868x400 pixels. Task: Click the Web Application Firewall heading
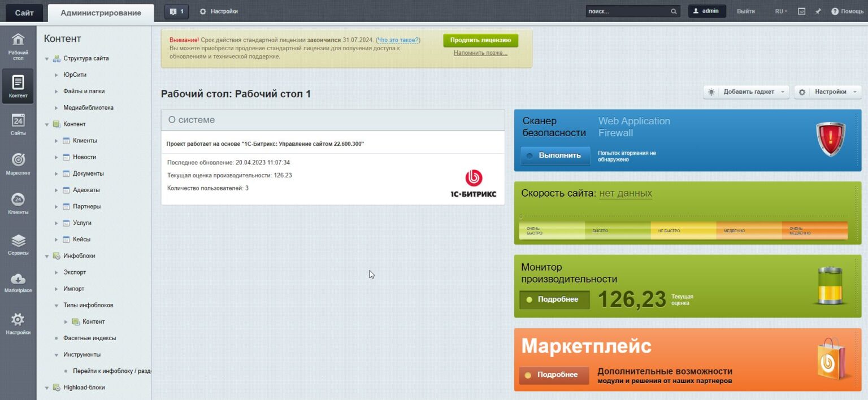634,127
